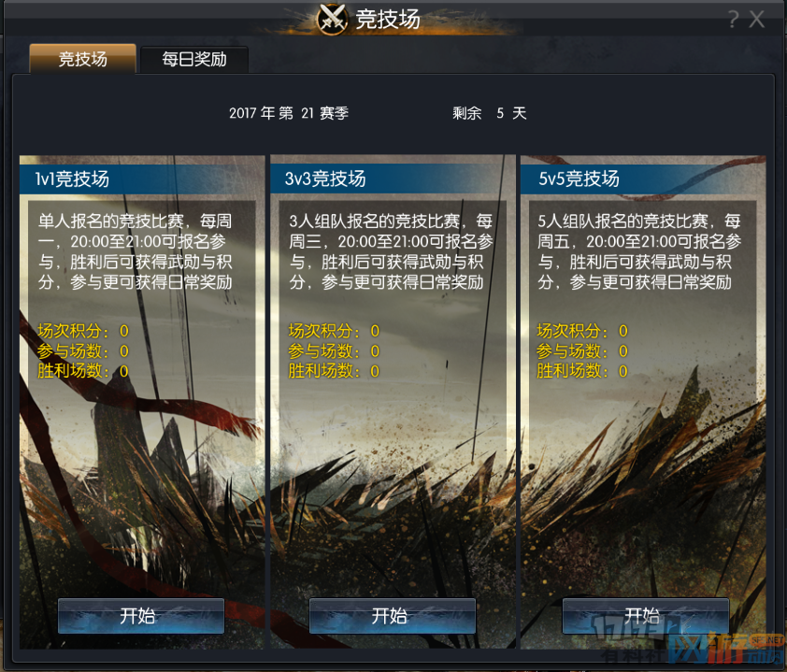The image size is (787, 672).
Task: Click 1v1 场次积分 score line
Action: click(x=83, y=331)
